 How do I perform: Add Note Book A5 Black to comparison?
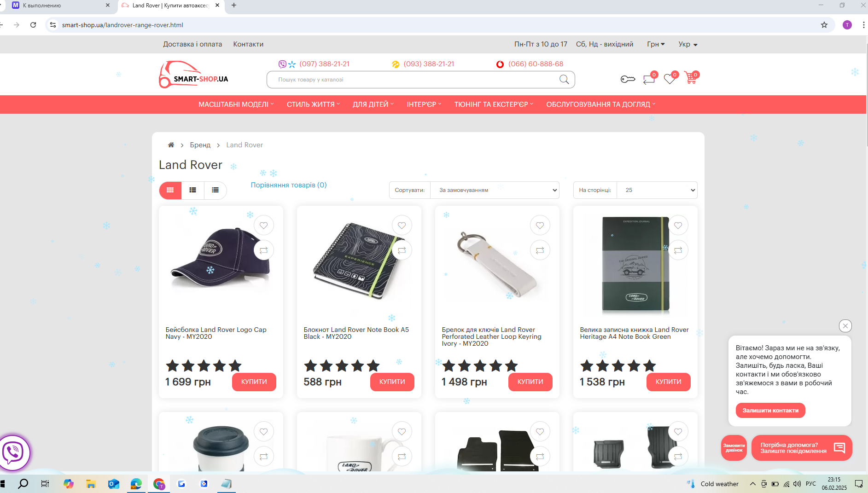pyautogui.click(x=402, y=250)
